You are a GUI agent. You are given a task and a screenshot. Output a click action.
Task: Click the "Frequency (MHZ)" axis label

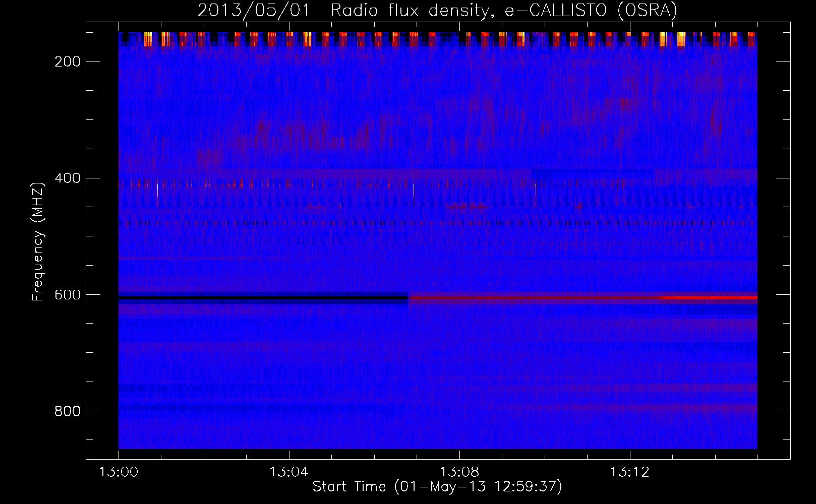tap(38, 242)
